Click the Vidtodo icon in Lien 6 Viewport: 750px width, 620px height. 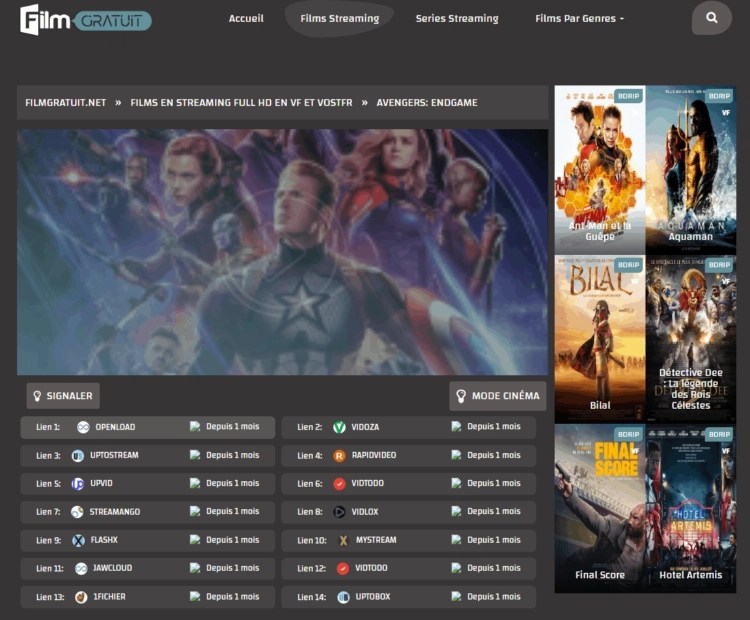339,484
